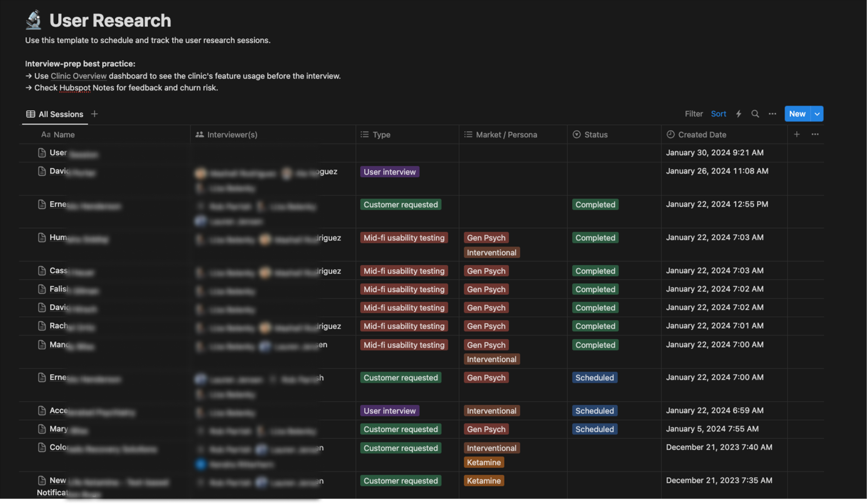Add a new view with plus icon
Image resolution: width=867 pixels, height=504 pixels.
point(94,114)
